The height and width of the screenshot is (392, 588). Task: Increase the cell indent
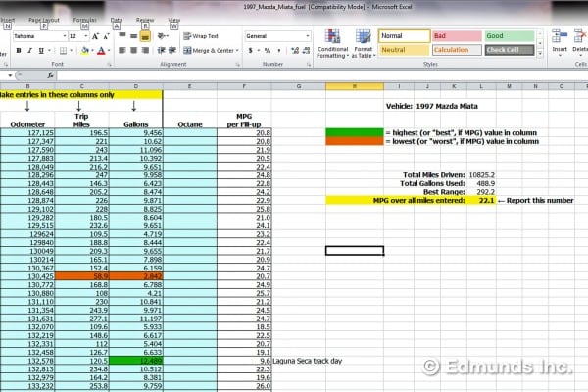pyautogui.click(x=172, y=50)
